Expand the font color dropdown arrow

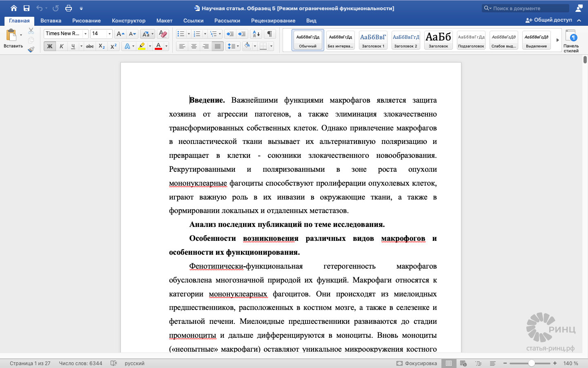[x=166, y=46]
